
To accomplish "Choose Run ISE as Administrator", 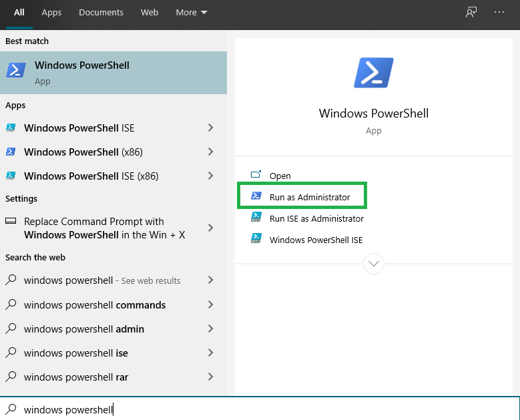I will (x=316, y=218).
